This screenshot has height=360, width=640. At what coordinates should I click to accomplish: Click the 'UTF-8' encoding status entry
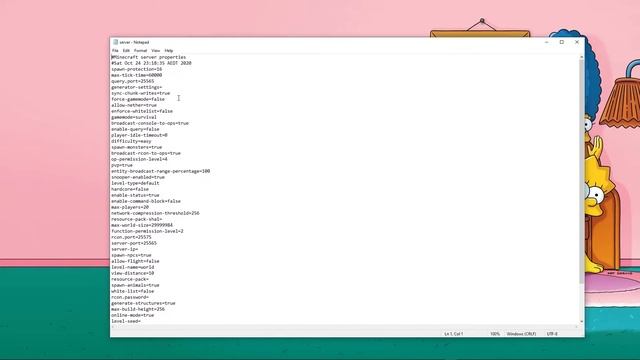click(x=552, y=334)
